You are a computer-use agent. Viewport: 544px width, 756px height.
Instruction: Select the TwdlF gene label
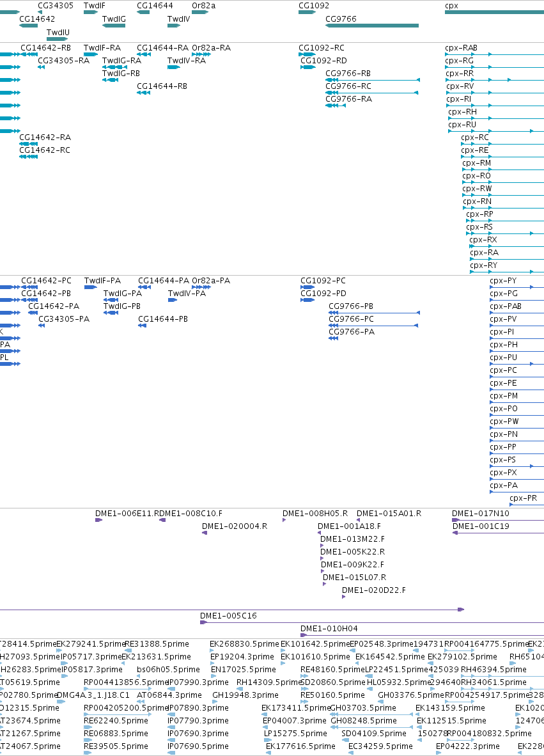[94, 6]
